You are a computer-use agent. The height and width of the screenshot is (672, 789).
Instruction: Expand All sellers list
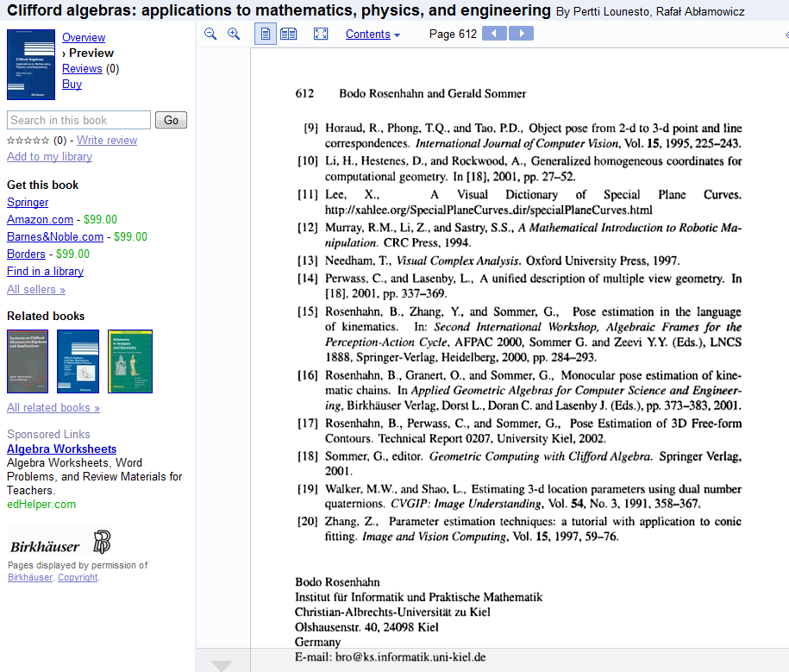[36, 289]
